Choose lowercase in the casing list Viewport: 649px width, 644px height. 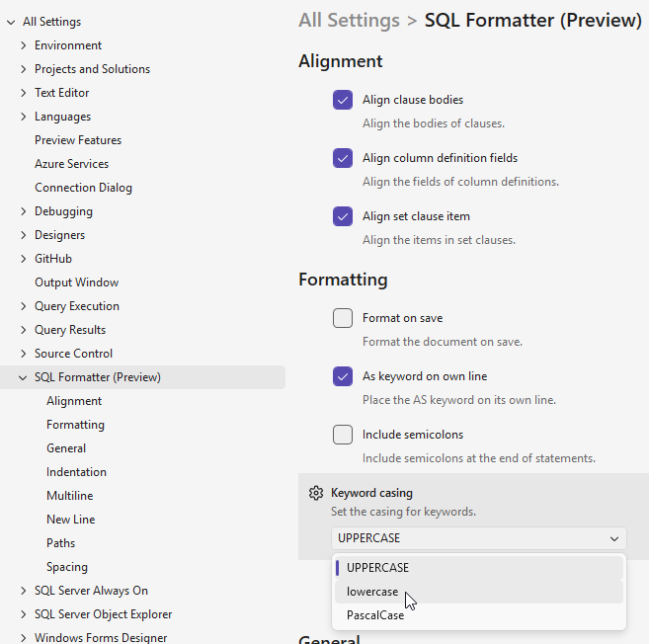[479, 592]
